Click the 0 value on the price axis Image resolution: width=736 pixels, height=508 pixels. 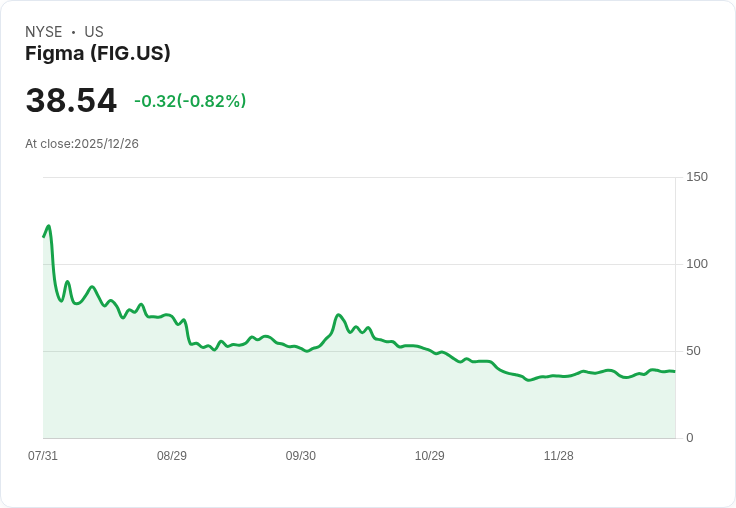pos(690,438)
